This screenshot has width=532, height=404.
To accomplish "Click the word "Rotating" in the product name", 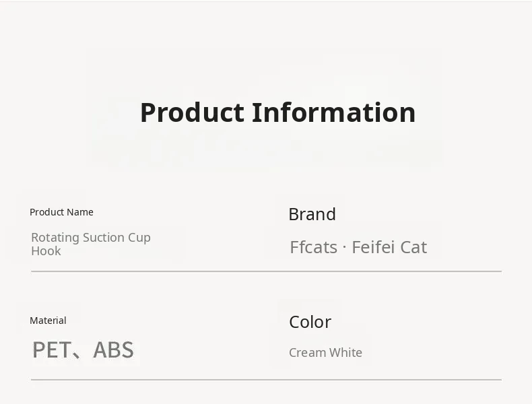I will [x=53, y=238].
